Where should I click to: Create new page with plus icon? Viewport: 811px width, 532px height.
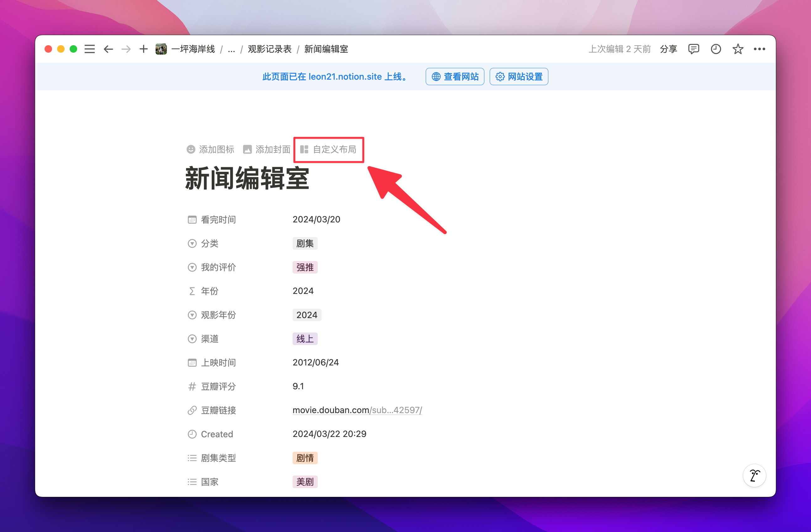click(x=143, y=49)
